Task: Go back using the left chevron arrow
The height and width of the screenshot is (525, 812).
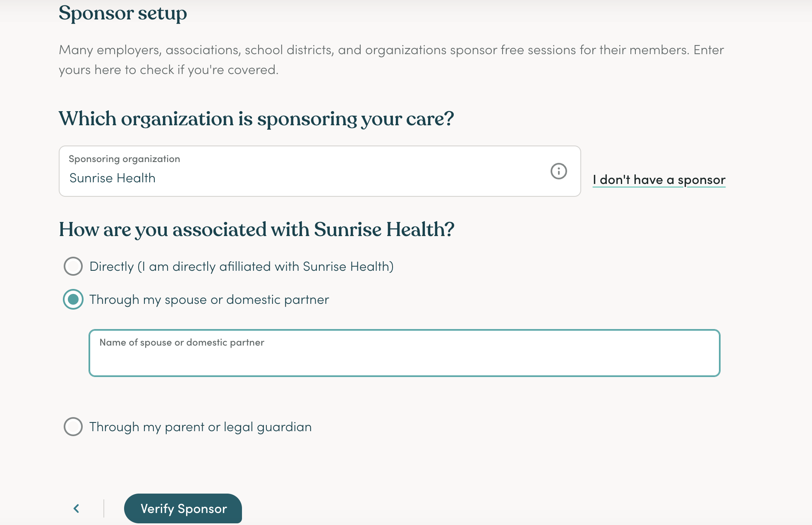Action: click(76, 508)
